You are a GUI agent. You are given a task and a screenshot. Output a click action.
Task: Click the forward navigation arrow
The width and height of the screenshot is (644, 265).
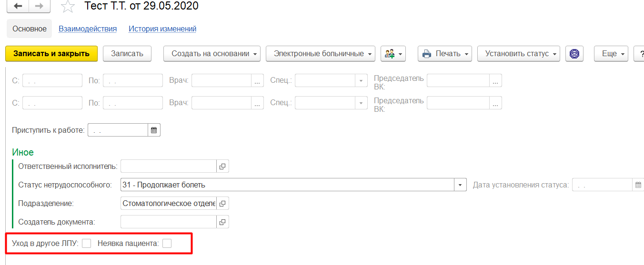click(x=40, y=6)
